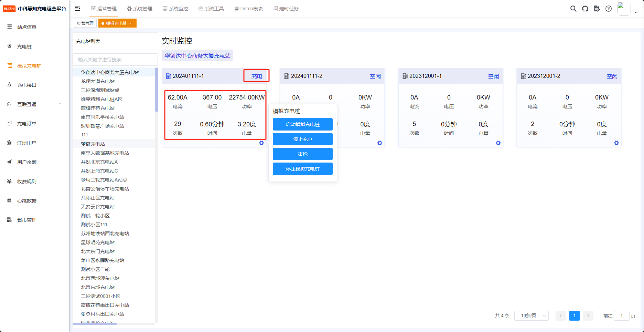Open the search magnifier icon

point(573,9)
